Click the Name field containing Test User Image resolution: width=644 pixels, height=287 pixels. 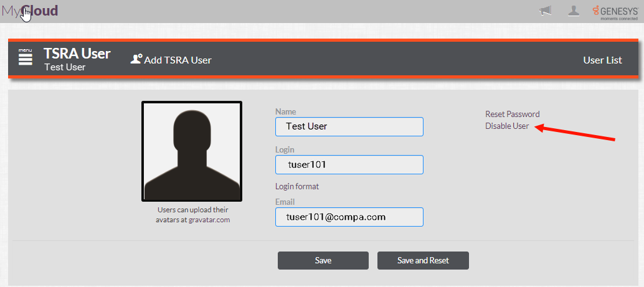[349, 126]
